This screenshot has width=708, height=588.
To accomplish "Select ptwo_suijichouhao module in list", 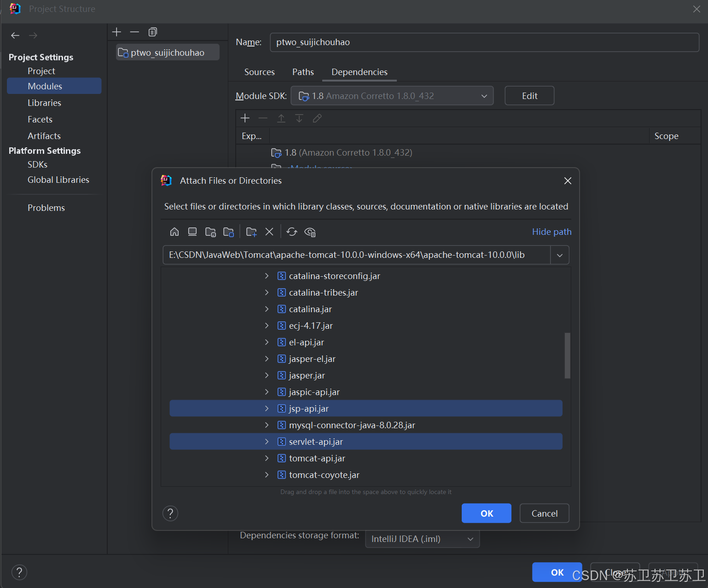I will tap(168, 52).
